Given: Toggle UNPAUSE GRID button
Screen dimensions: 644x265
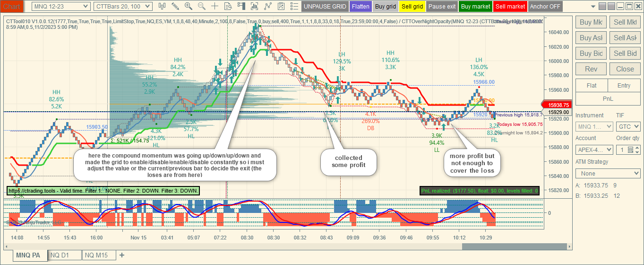Looking at the screenshot, I should pos(325,7).
